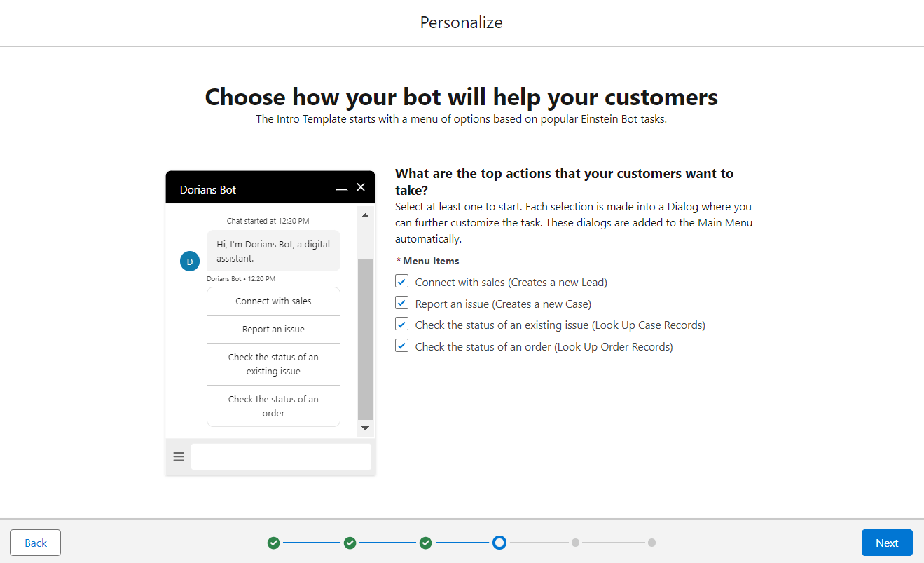Choose Check the status of an order option
The image size is (924, 563).
click(x=273, y=406)
